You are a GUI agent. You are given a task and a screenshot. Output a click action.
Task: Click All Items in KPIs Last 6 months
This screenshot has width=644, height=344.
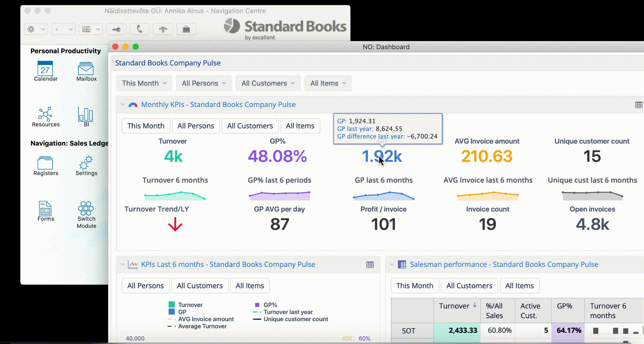[250, 286]
